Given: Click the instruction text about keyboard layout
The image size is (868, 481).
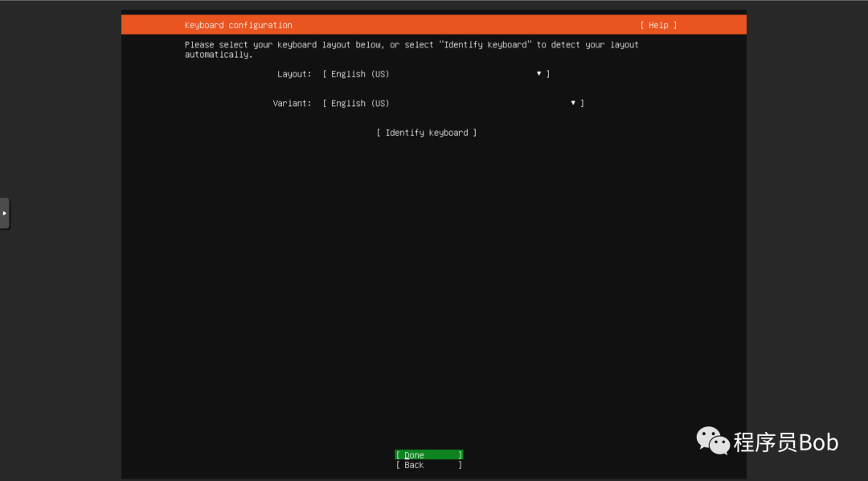Looking at the screenshot, I should [411, 49].
